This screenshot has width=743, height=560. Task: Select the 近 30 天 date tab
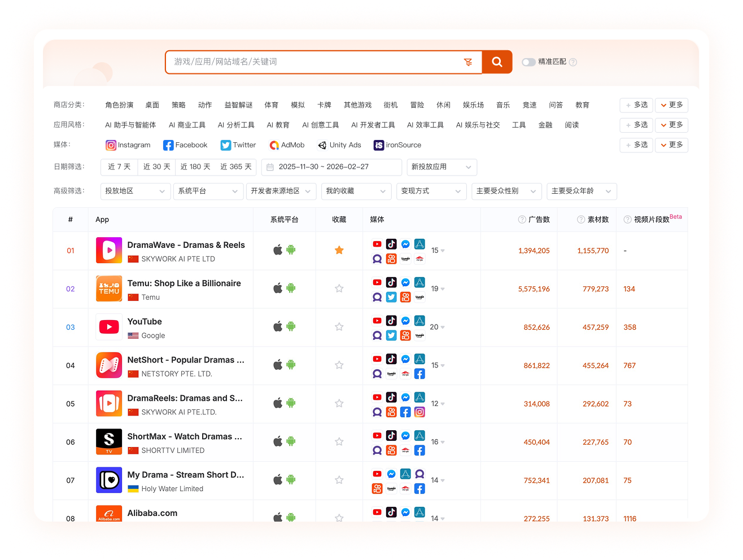156,167
